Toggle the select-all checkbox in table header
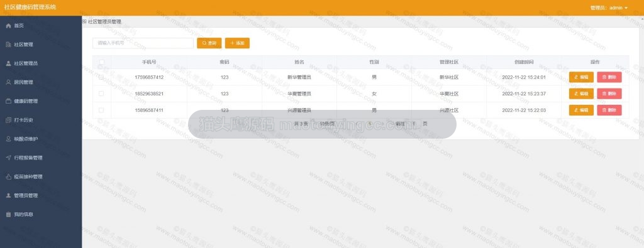The width and height of the screenshot is (644, 248). (x=101, y=62)
